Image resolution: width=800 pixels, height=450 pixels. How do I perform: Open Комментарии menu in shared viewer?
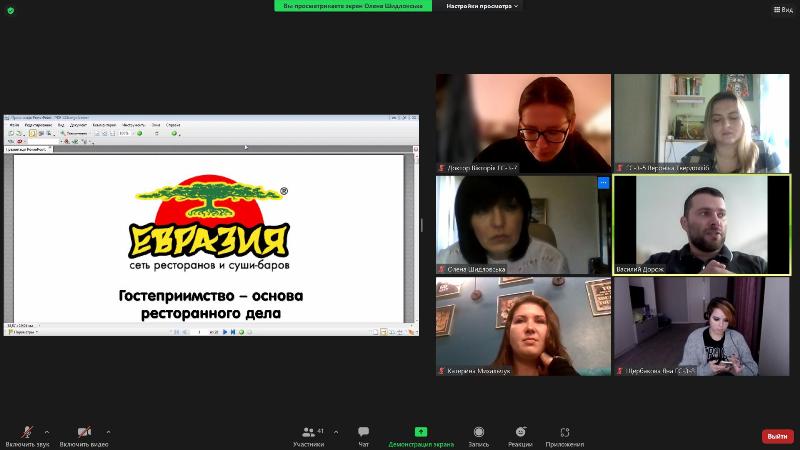point(104,125)
